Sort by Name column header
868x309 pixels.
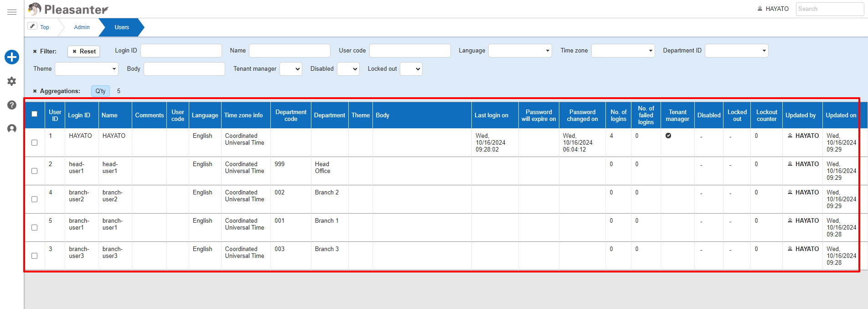point(115,115)
